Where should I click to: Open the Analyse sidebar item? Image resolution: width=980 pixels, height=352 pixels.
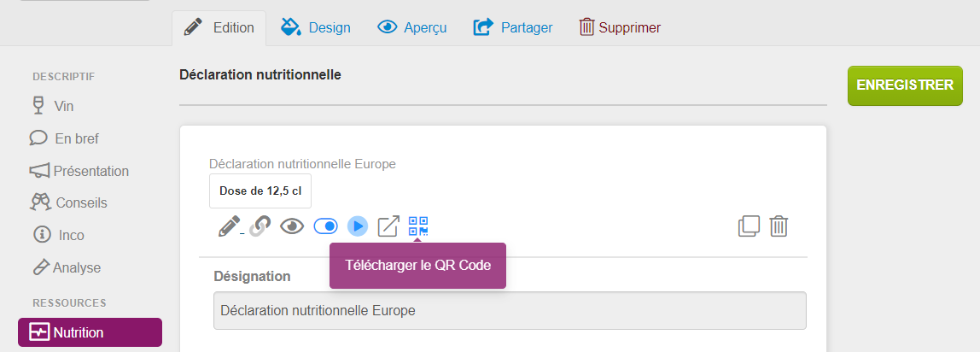[67, 267]
